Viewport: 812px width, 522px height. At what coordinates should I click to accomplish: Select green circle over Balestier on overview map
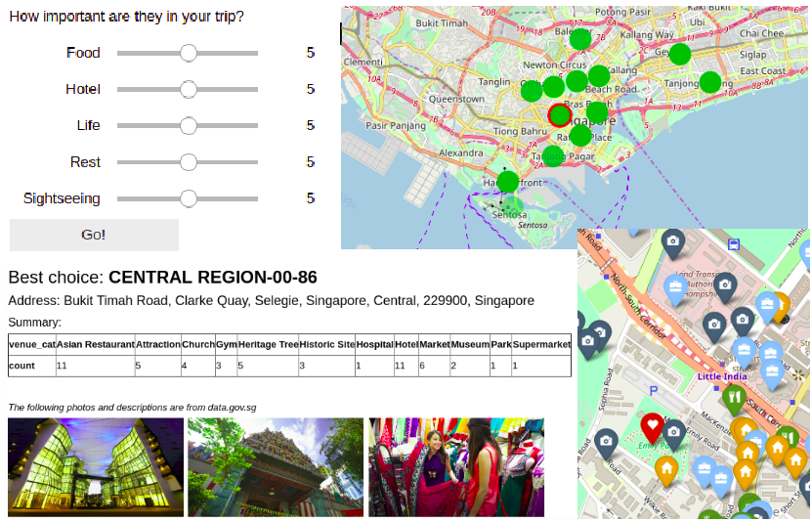tap(580, 39)
